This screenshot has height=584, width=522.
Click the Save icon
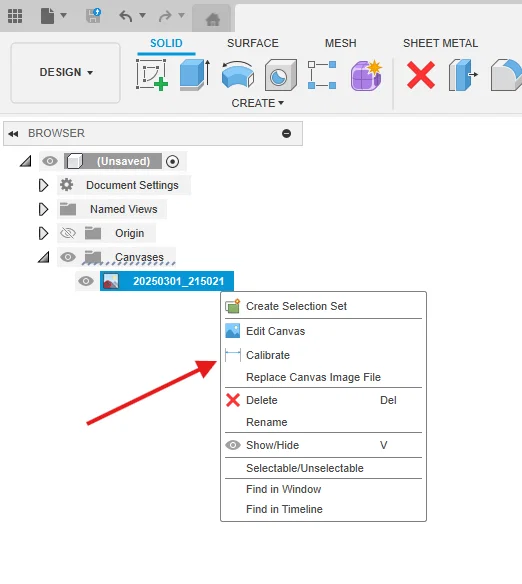tap(93, 16)
